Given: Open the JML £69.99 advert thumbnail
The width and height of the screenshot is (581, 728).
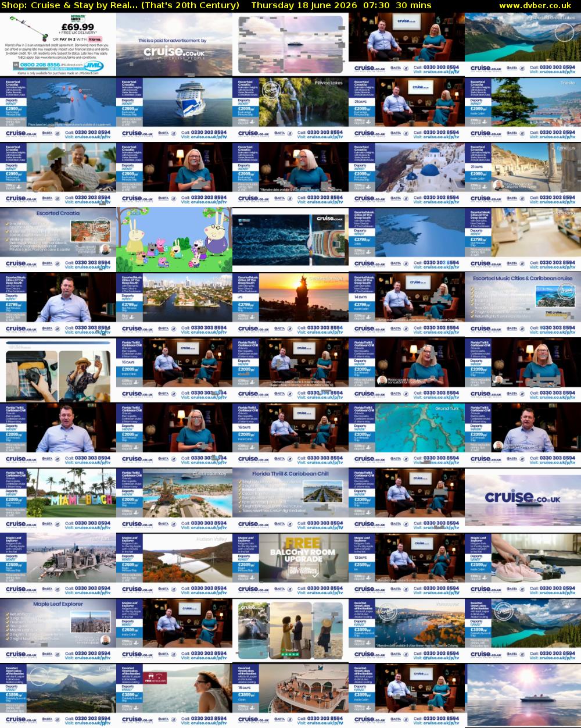Looking at the screenshot, I should point(58,44).
